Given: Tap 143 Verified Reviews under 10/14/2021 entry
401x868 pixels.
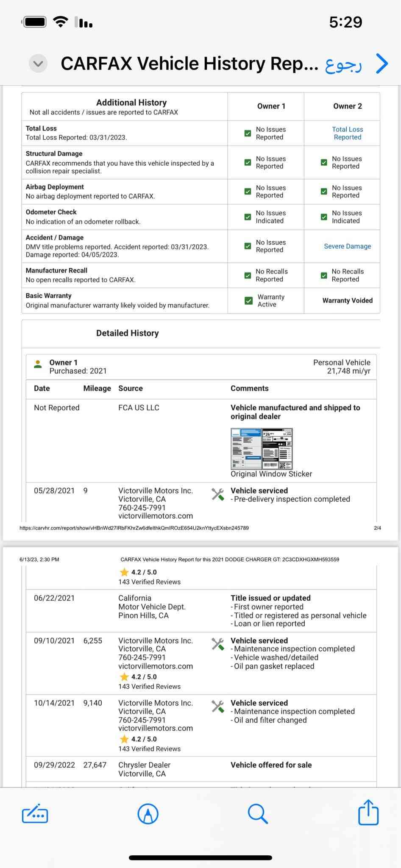Looking at the screenshot, I should [150, 749].
